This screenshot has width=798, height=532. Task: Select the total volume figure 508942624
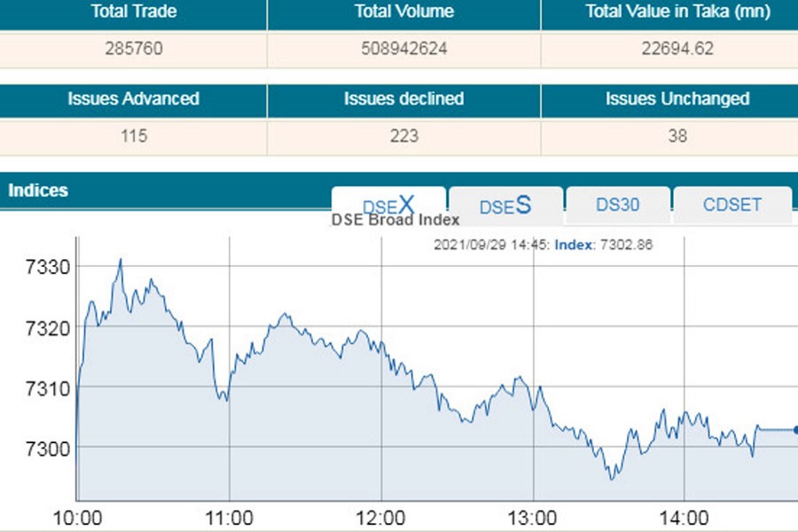(x=403, y=49)
